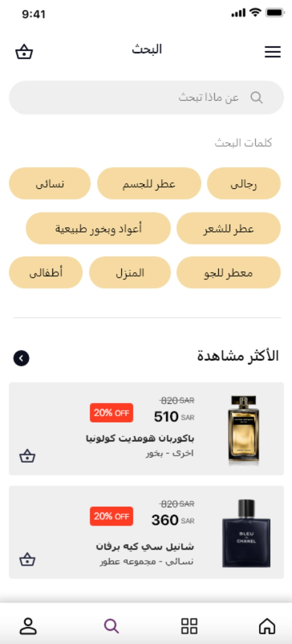This screenshot has width=292, height=644.
Task: Choose the نسائى keyword chip
Action: point(50,183)
